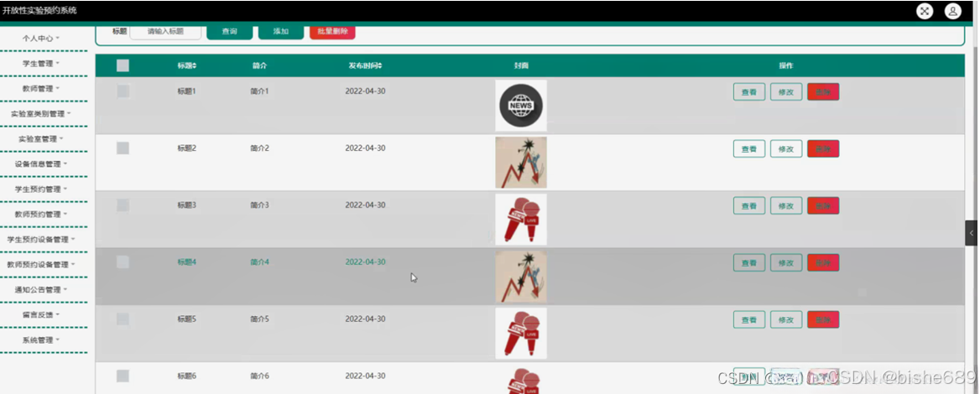
Task: Click the 开放性实验预约系统 title text
Action: tap(39, 11)
